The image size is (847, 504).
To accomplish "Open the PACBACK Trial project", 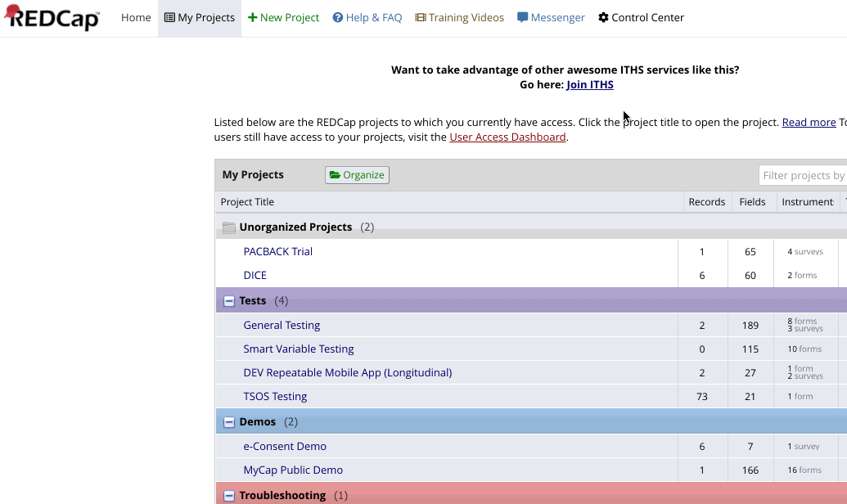I will pos(277,251).
